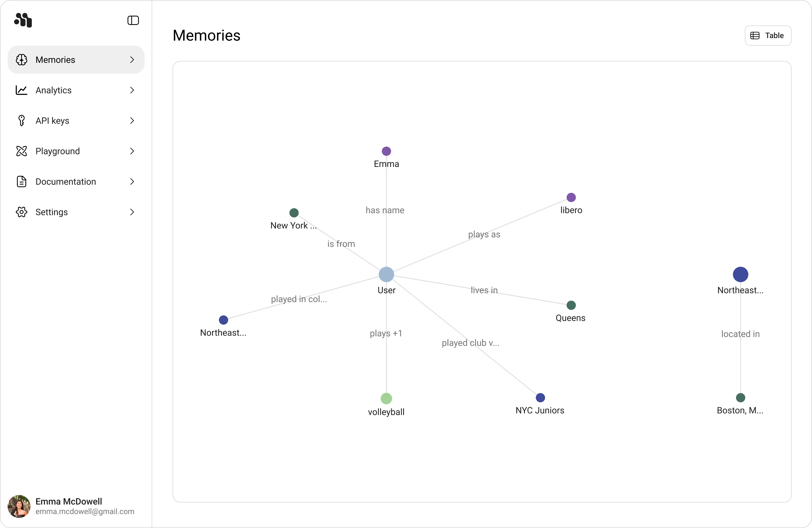This screenshot has width=812, height=528.
Task: Click the Playground icon
Action: click(21, 151)
